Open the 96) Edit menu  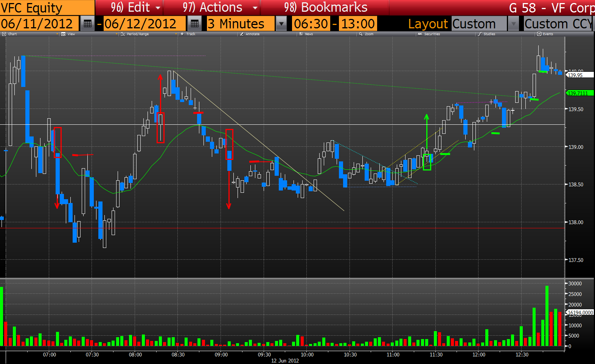click(130, 8)
